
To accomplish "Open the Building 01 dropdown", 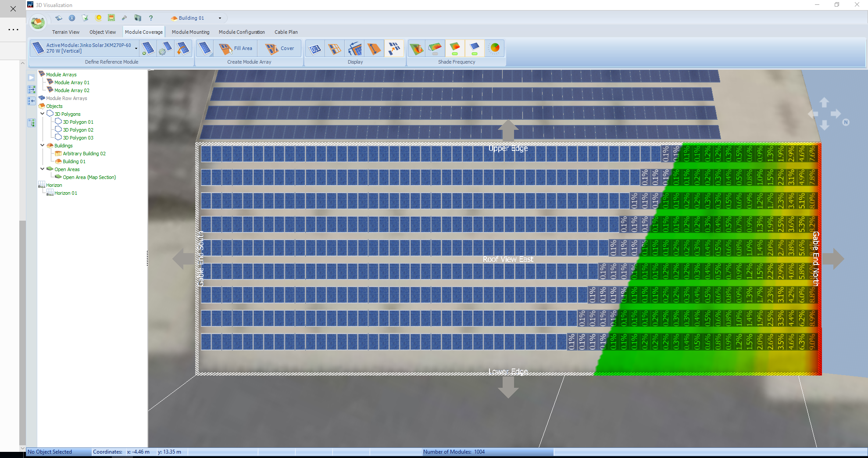I will pos(219,18).
